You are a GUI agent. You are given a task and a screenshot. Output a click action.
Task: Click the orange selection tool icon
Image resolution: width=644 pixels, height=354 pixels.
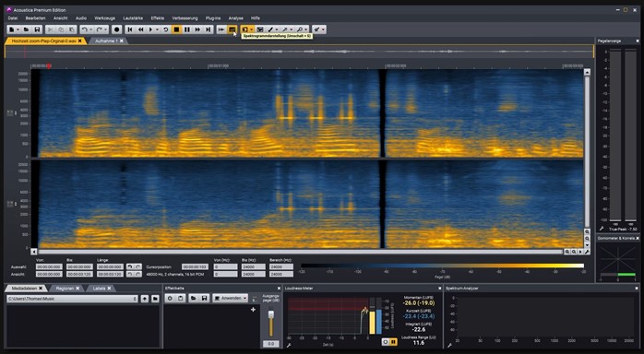(x=244, y=29)
